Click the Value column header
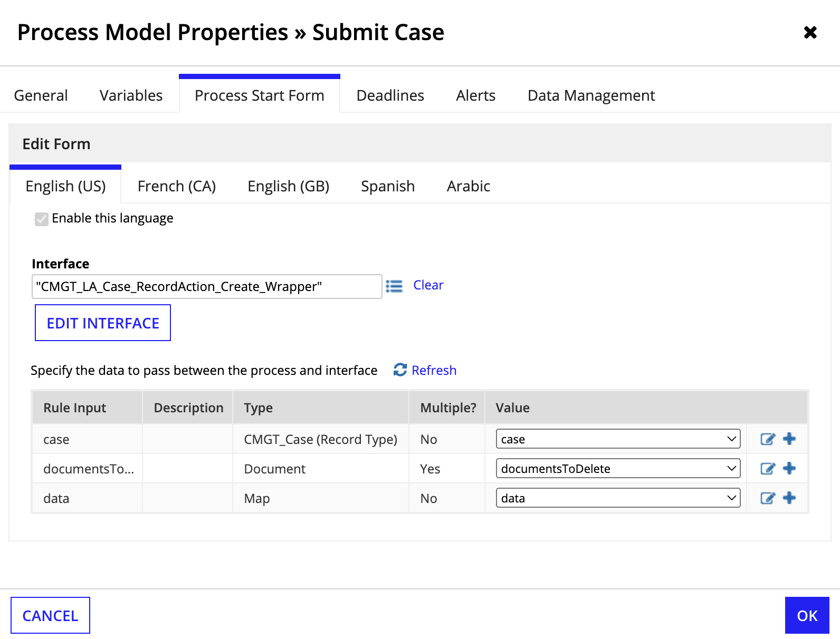The height and width of the screenshot is (639, 840). coord(646,408)
